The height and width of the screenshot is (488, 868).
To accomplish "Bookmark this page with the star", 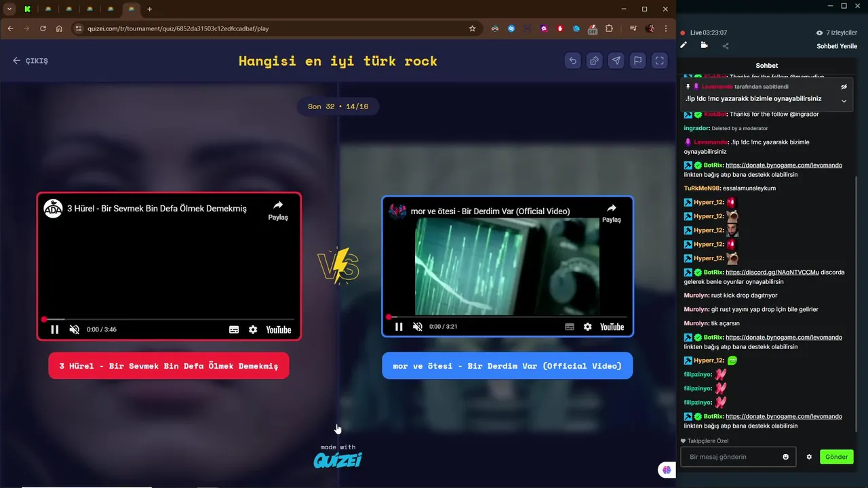I will point(472,28).
